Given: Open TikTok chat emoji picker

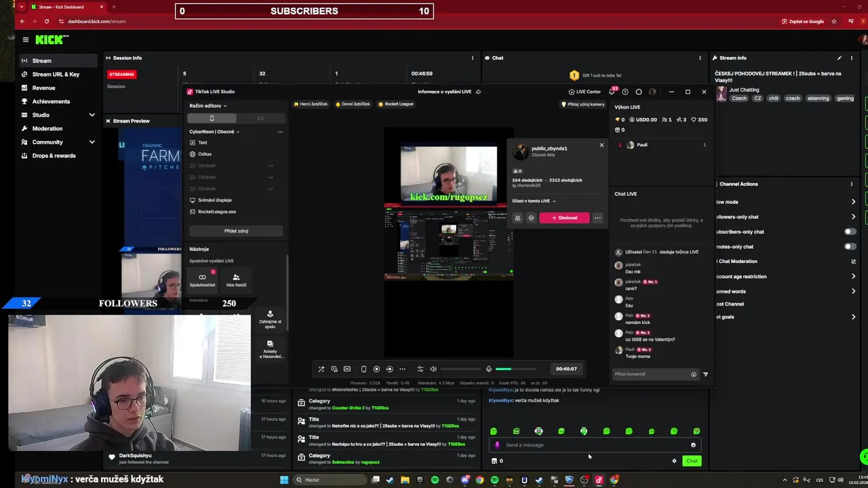Looking at the screenshot, I should pyautogui.click(x=693, y=374).
